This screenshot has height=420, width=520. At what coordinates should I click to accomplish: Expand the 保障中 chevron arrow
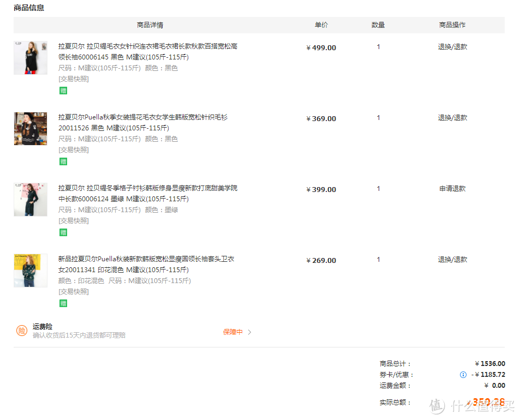(250, 332)
